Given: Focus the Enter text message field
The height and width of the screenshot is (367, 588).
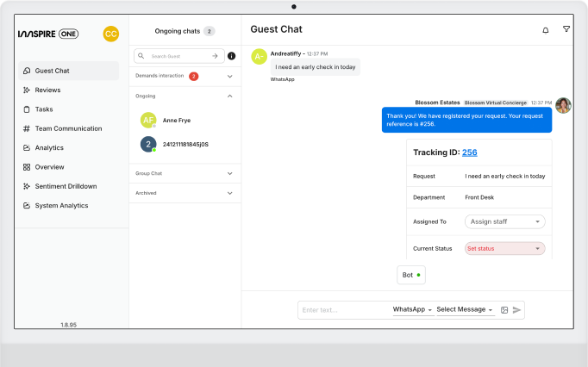Looking at the screenshot, I should (x=345, y=310).
